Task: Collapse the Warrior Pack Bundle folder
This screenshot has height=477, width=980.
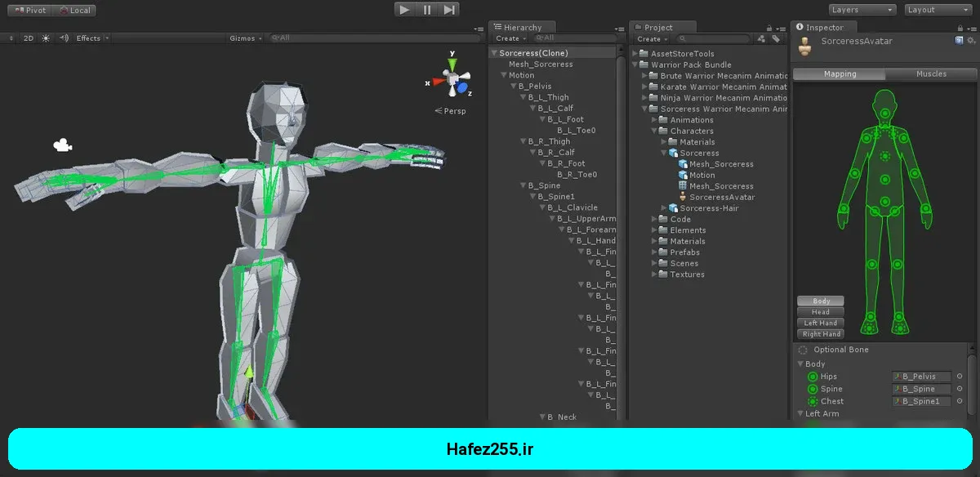Action: (636, 65)
